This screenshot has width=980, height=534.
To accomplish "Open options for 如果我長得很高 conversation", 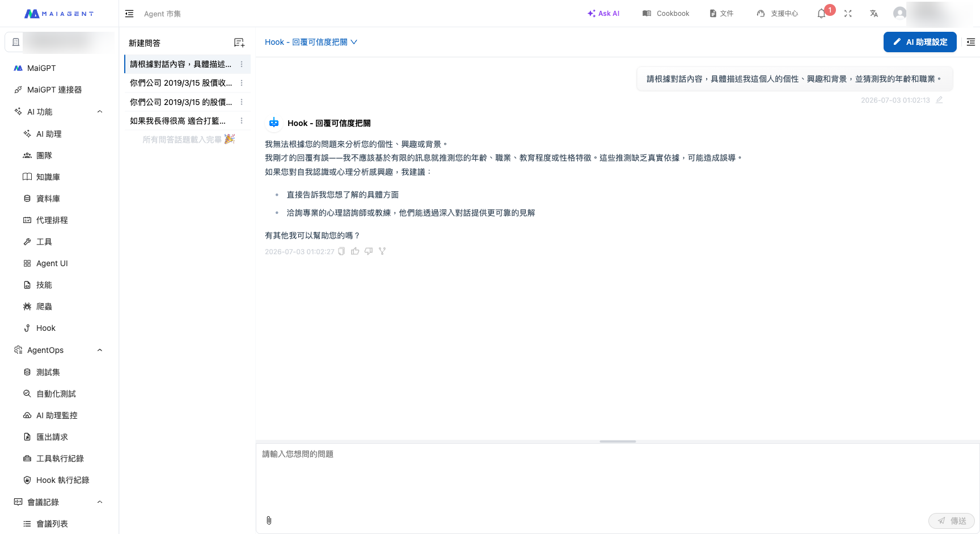I will point(242,121).
